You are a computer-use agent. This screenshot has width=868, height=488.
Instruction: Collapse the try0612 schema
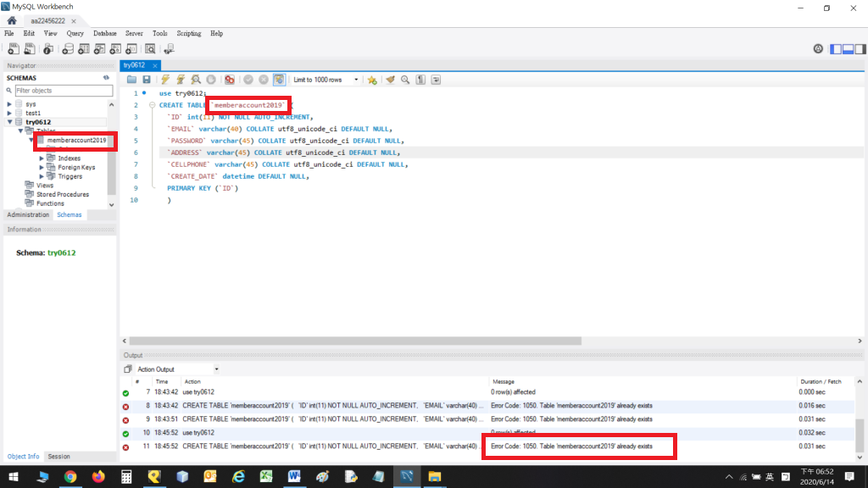9,122
